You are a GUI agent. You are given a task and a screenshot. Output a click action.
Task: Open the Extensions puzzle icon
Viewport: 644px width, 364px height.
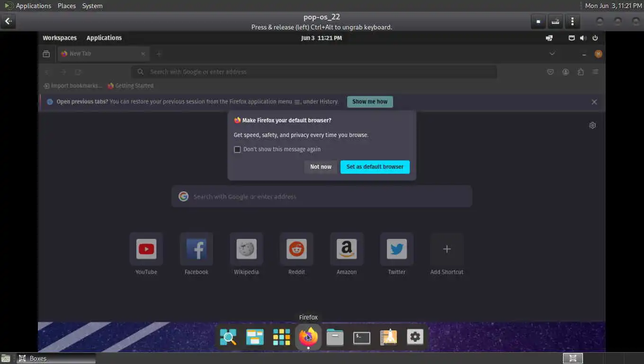pyautogui.click(x=581, y=72)
